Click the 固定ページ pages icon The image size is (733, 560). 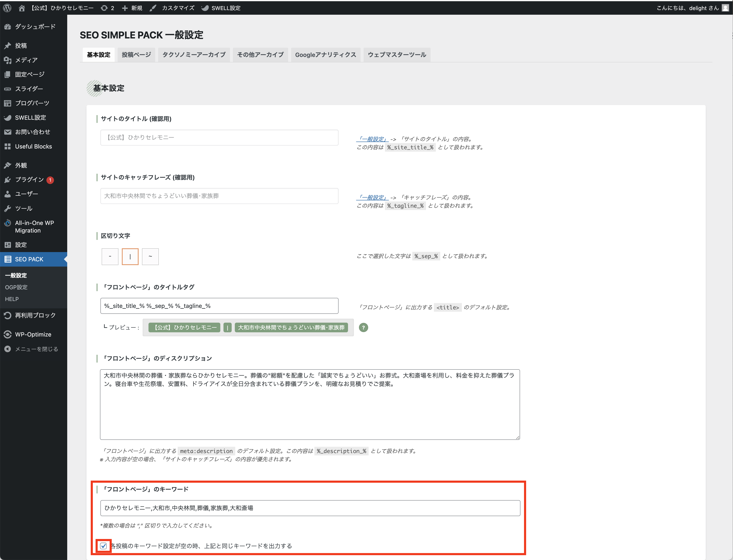click(8, 74)
